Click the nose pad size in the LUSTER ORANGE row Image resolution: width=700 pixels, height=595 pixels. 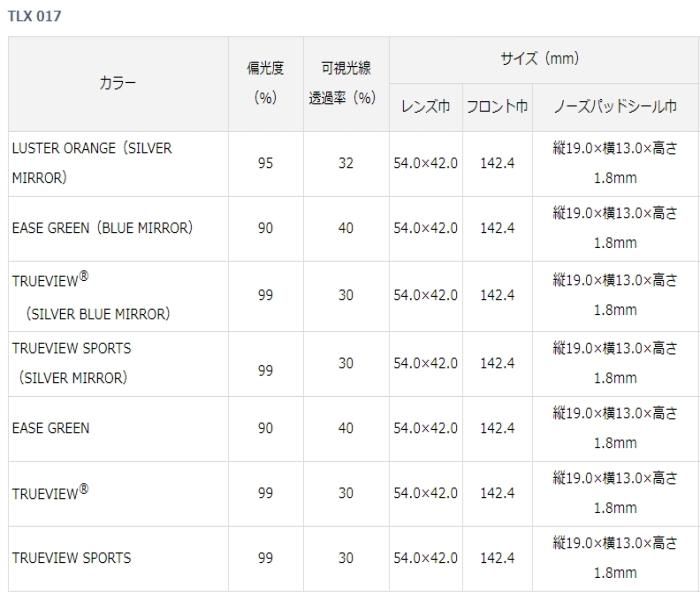(615, 163)
